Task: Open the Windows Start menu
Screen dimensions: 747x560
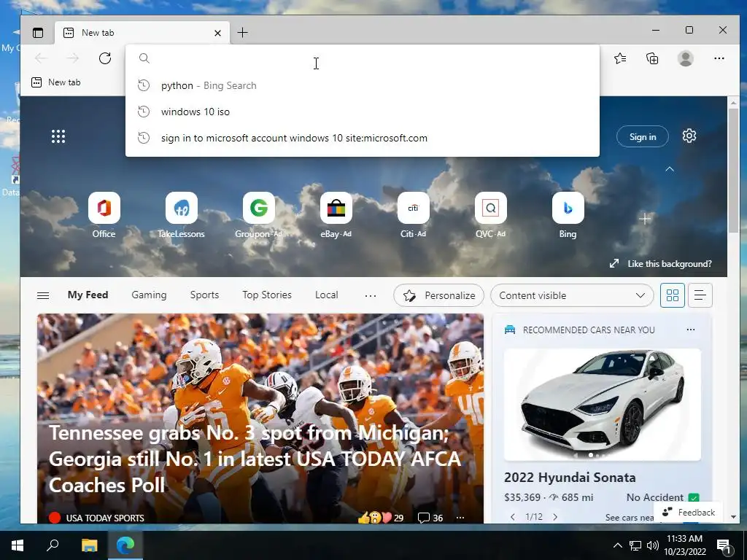Action: (x=18, y=545)
